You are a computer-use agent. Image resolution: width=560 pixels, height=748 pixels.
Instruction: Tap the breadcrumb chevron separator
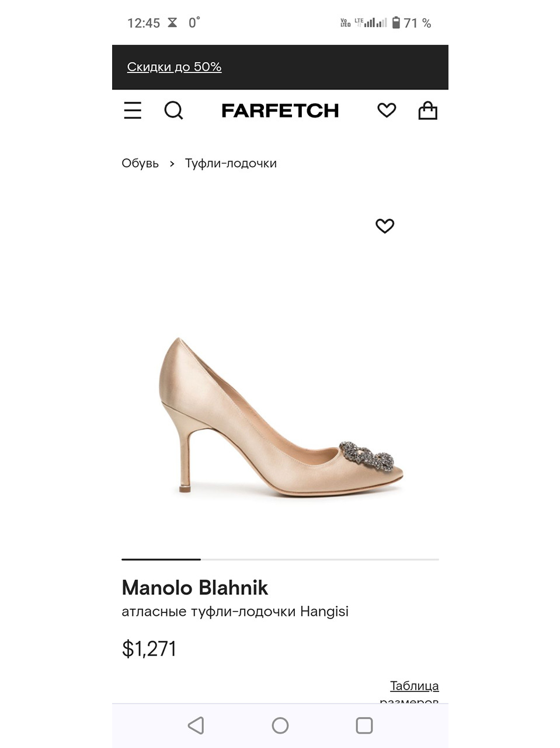[171, 164]
